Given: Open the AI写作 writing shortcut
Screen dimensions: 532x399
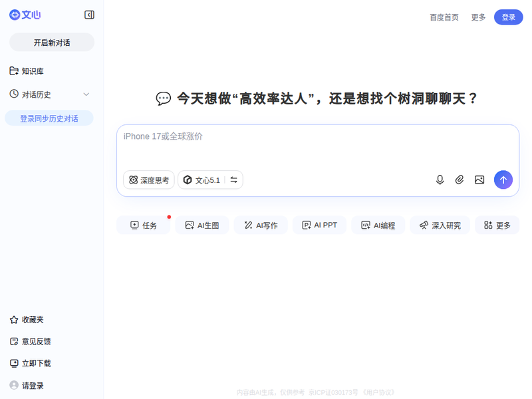Looking at the screenshot, I should [261, 225].
